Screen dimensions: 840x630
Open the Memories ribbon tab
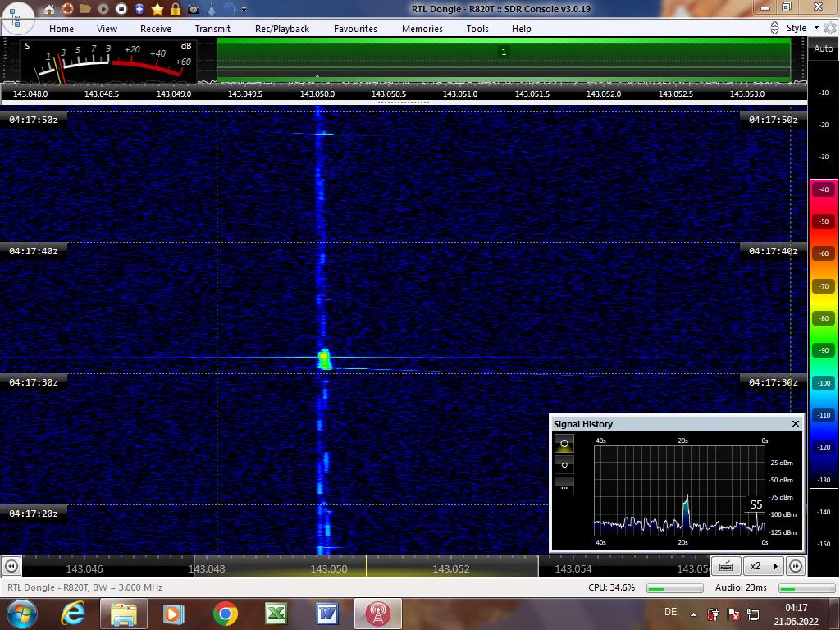click(422, 29)
